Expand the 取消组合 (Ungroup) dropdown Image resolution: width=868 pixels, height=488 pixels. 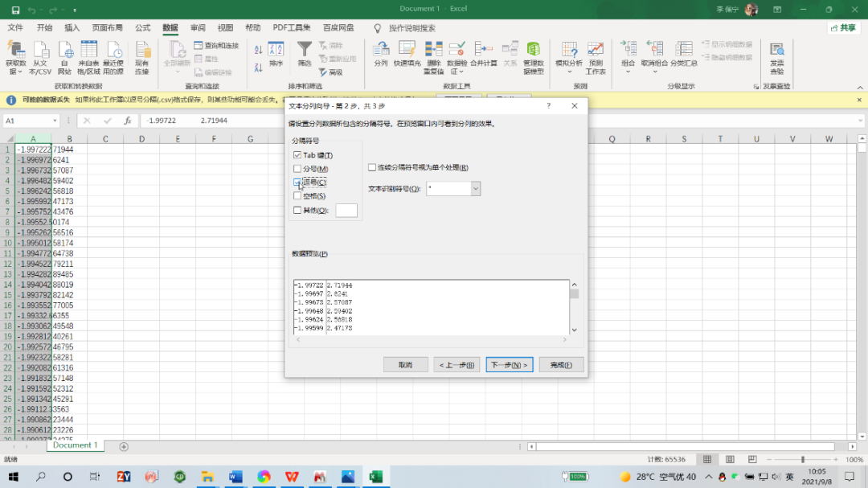(x=654, y=72)
